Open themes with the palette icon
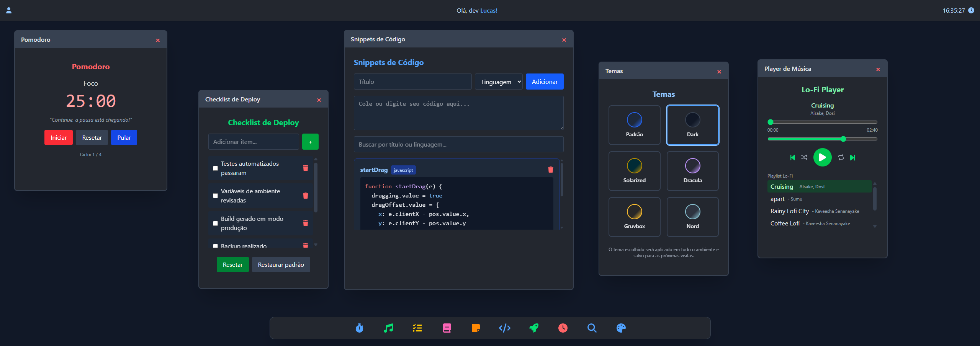The width and height of the screenshot is (980, 346). pyautogui.click(x=620, y=328)
